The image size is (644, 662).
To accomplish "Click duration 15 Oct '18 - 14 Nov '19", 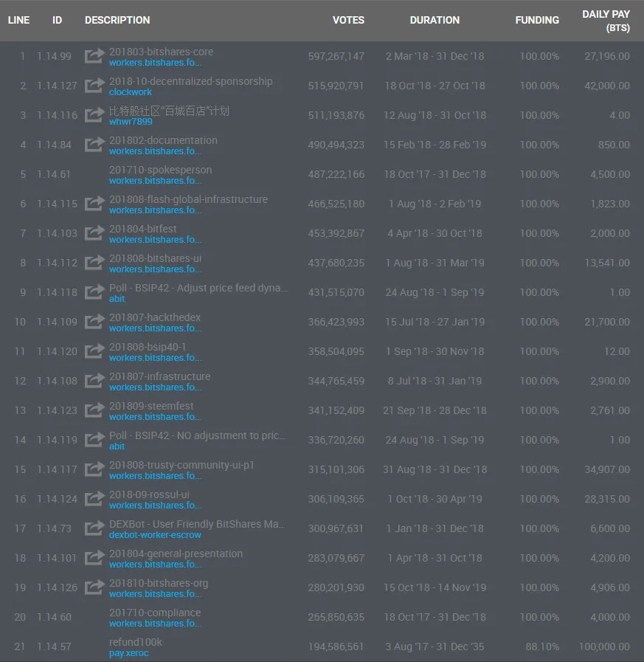I will 434,587.
